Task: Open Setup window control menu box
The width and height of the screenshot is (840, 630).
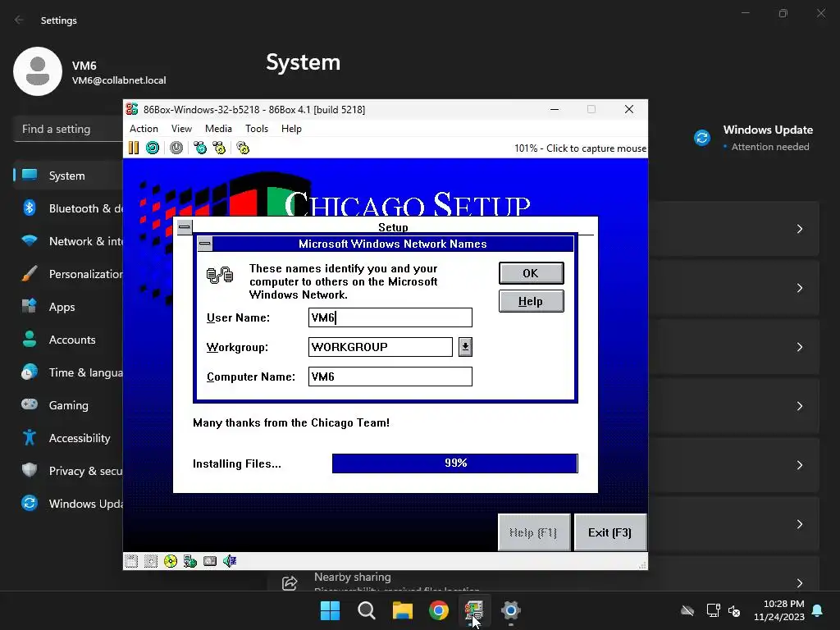Action: (x=185, y=227)
